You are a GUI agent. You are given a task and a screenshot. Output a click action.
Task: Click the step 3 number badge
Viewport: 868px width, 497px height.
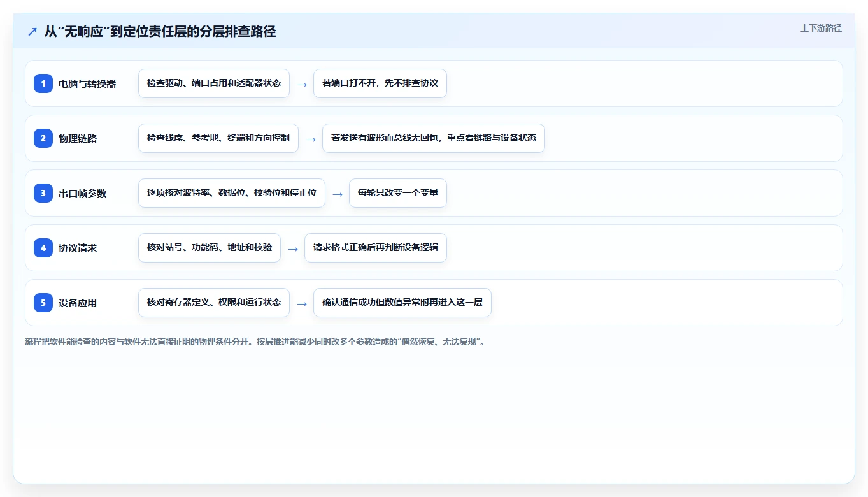43,192
